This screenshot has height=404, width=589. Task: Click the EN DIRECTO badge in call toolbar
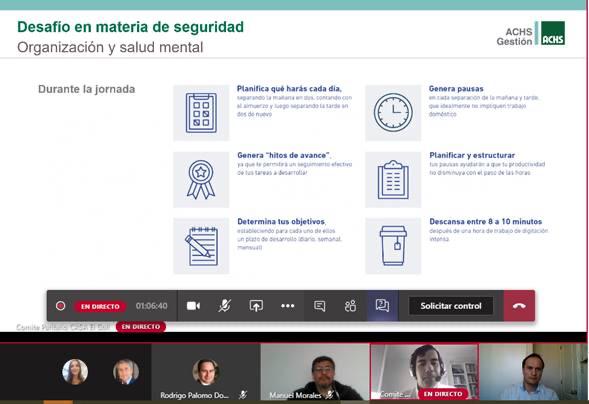pyautogui.click(x=100, y=306)
